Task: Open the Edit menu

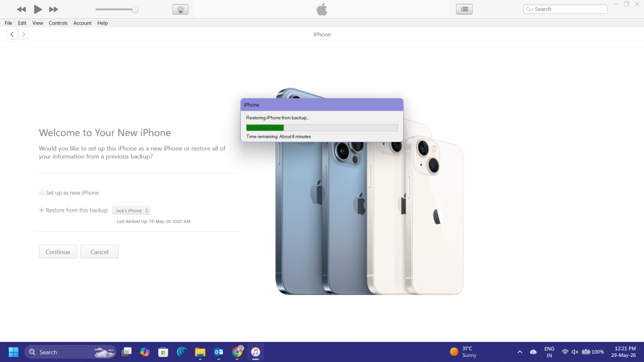Action: pos(22,23)
